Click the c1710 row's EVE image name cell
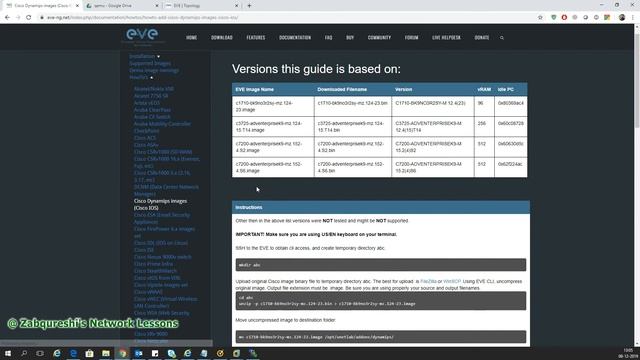Viewport: 640px width, 360px height. pos(273,107)
